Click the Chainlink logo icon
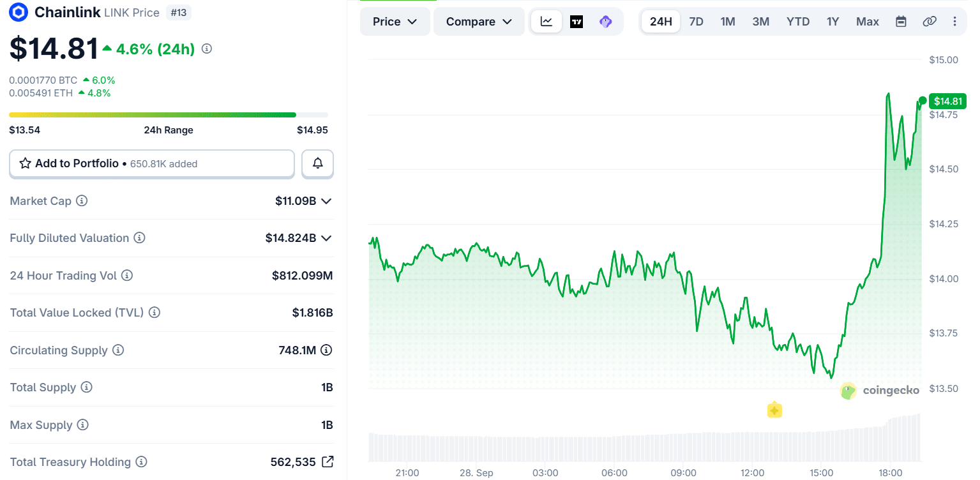Screen dimensions: 980x480 click(20, 11)
